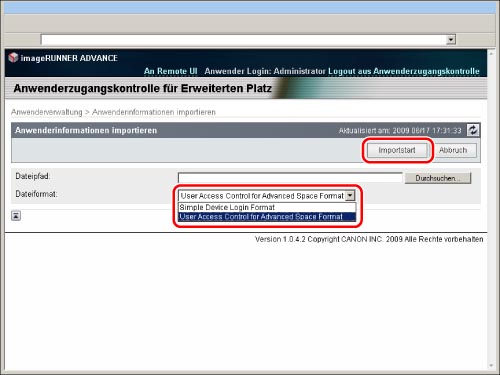500x375 pixels.
Task: Click the Anwender Login: Administrator text
Action: (265, 71)
